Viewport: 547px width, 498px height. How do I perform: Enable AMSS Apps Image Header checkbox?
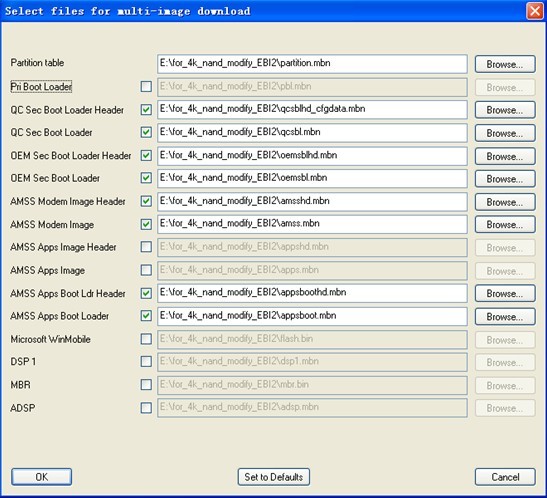[x=146, y=247]
